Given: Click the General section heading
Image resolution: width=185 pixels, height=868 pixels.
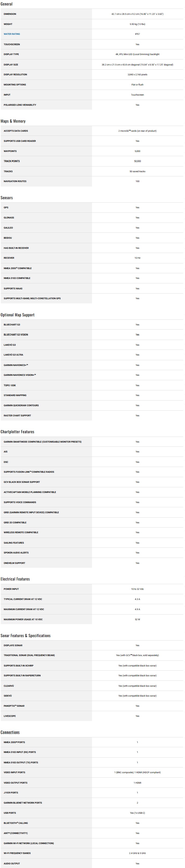Looking at the screenshot, I should tap(6, 4).
